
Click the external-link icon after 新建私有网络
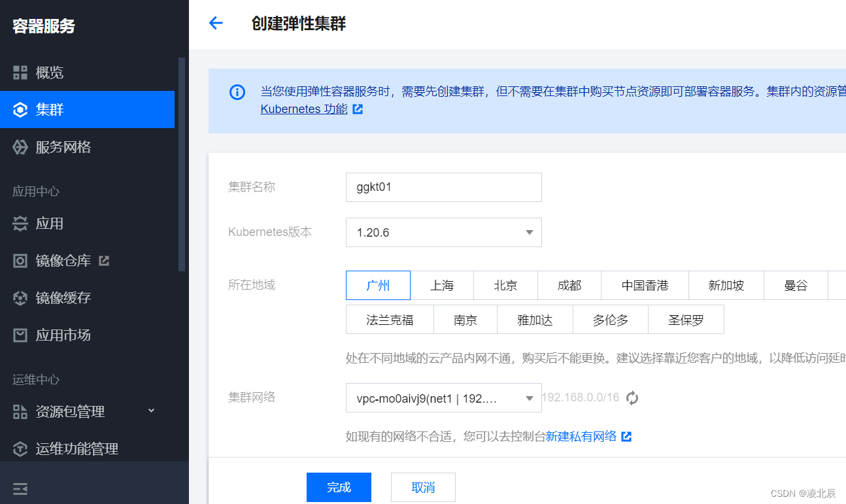tap(626, 436)
